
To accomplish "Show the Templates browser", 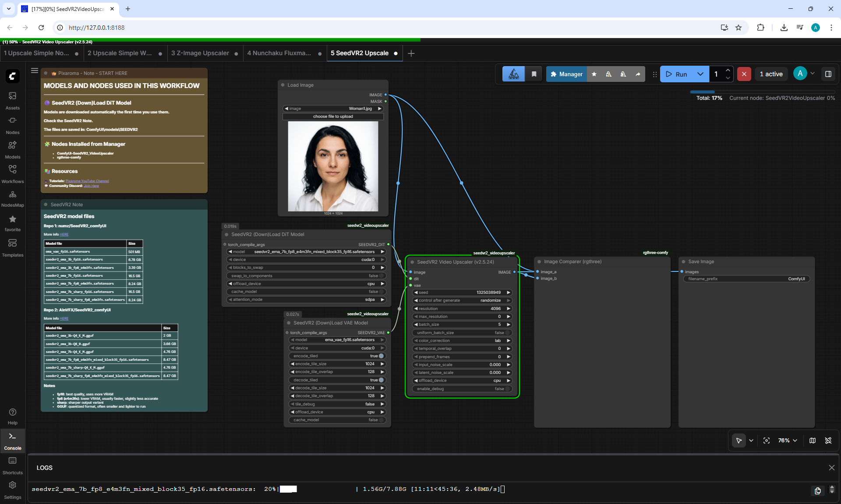I will pyautogui.click(x=12, y=247).
